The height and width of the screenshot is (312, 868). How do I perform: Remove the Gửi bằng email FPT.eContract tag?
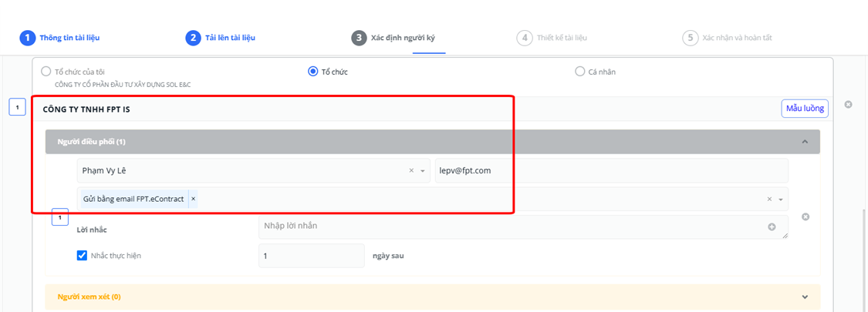click(x=193, y=199)
